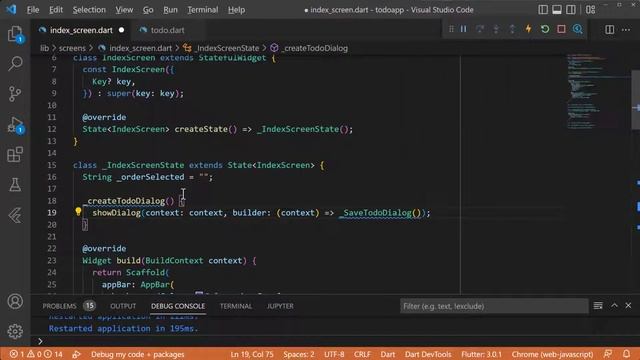This screenshot has height=360, width=640.
Task: Stop the debug session
Action: point(561,29)
